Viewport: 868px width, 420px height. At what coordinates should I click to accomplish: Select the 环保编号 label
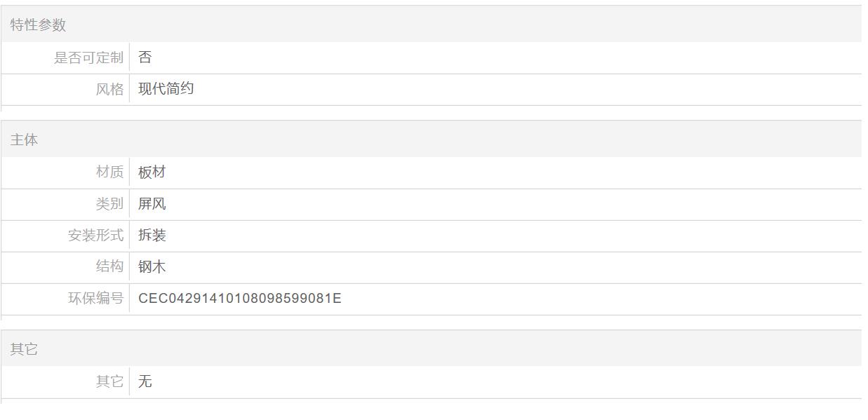click(95, 298)
